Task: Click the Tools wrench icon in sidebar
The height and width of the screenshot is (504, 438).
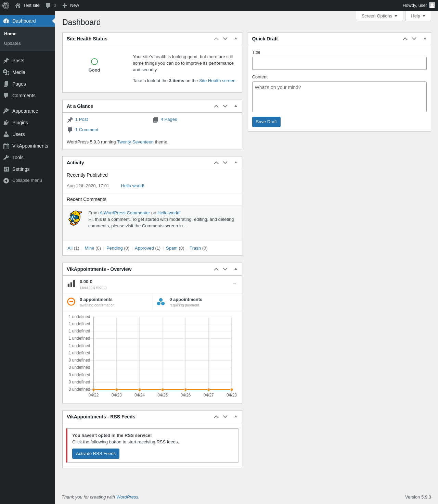Action: coord(6,157)
